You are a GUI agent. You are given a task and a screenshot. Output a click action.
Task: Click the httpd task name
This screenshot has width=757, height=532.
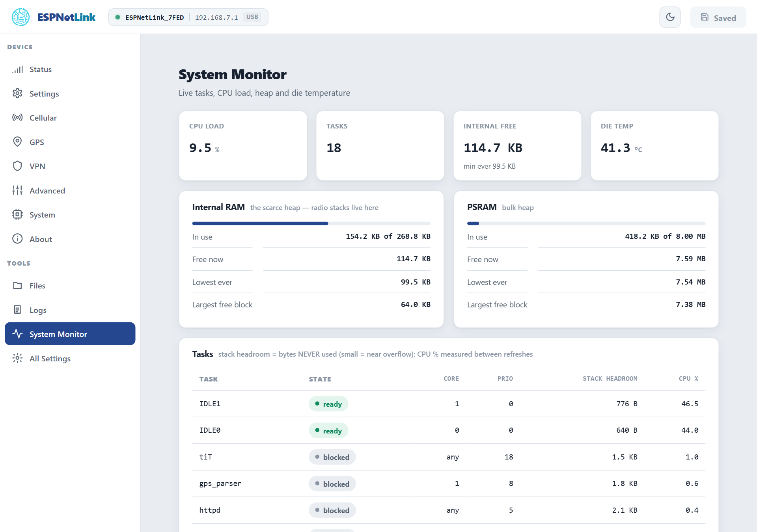[x=210, y=510]
